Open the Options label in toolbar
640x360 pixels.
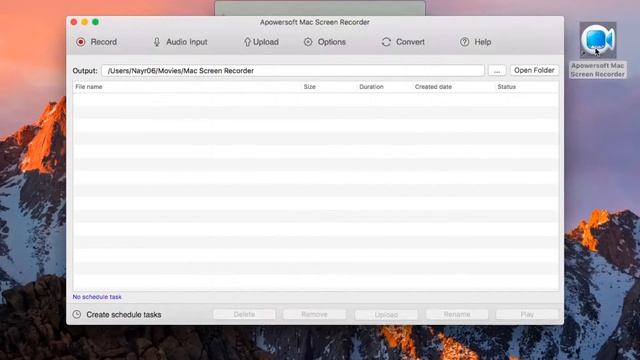(x=331, y=42)
